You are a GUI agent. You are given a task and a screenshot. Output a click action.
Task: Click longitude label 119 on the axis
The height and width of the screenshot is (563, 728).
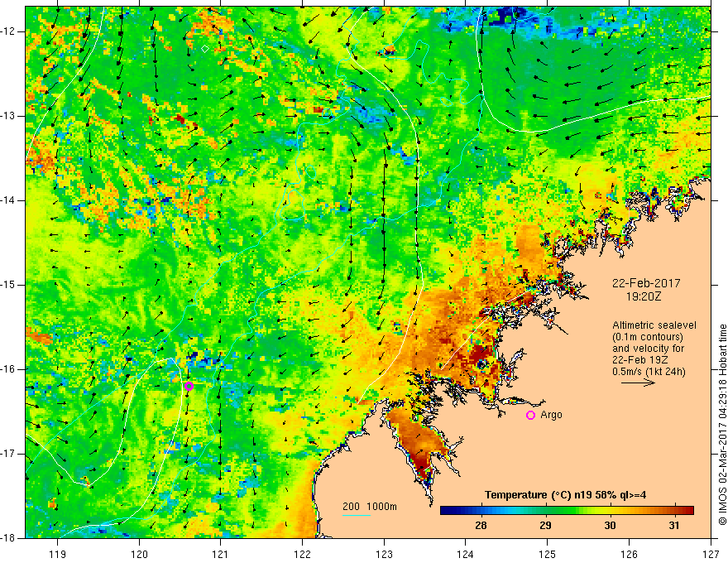coord(58,554)
